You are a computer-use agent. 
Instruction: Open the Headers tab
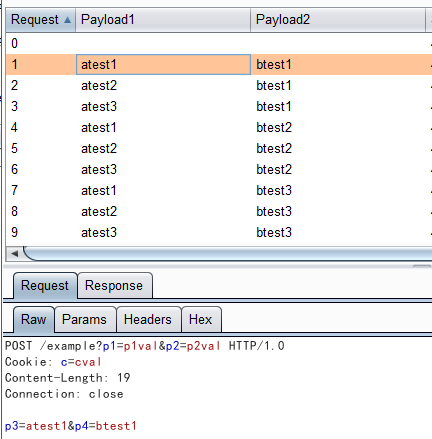[148, 320]
